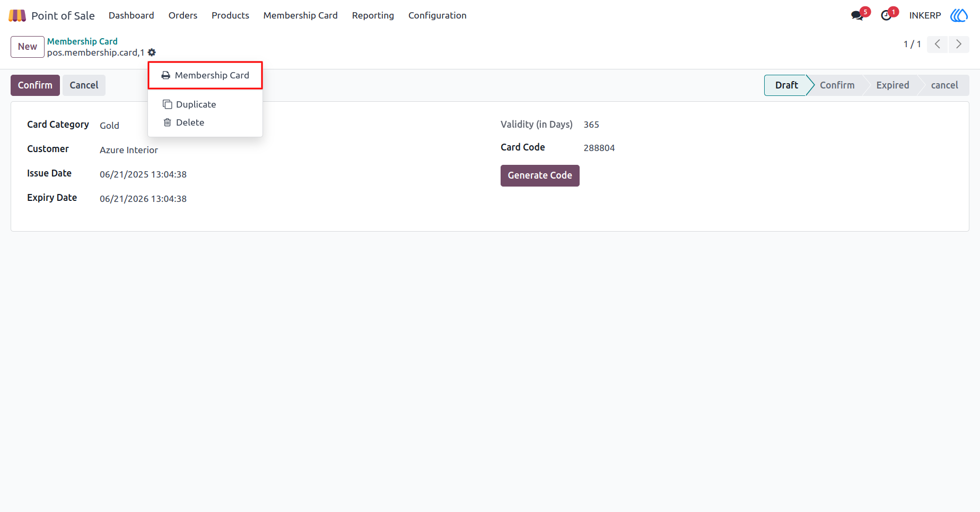Select the cancel status stage
980x512 pixels.
click(x=944, y=85)
